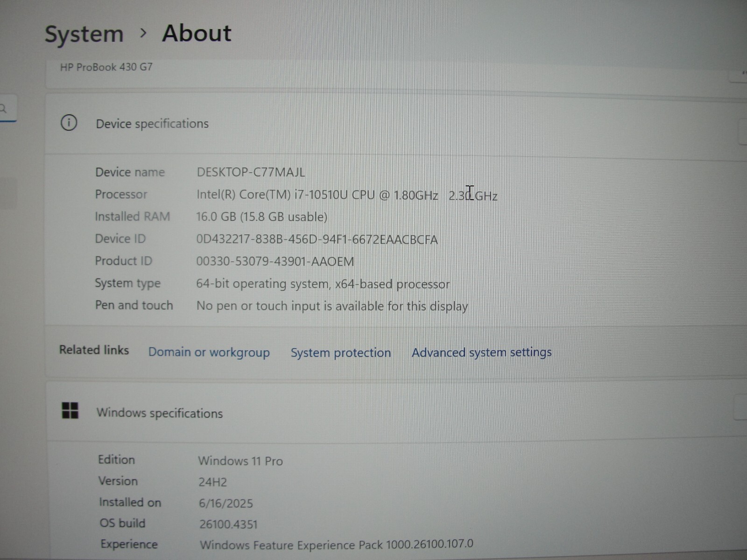Click the version value 24H2

tap(212, 482)
